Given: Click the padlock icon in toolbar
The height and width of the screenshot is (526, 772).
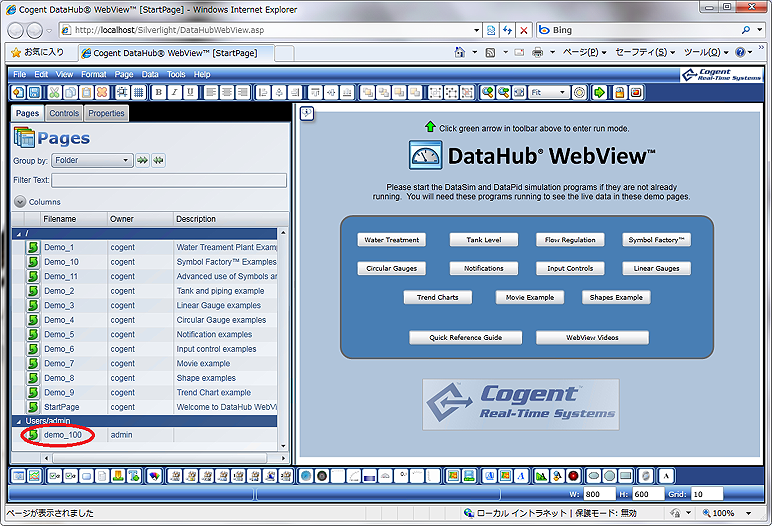Looking at the screenshot, I should pos(619,92).
